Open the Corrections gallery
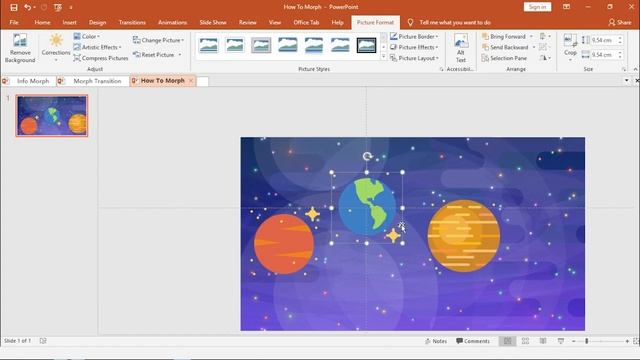 click(x=56, y=49)
